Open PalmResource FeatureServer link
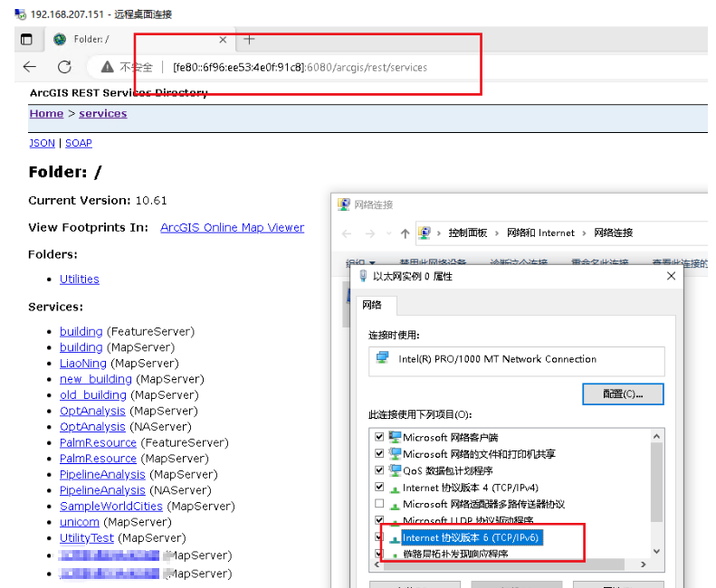 98,443
